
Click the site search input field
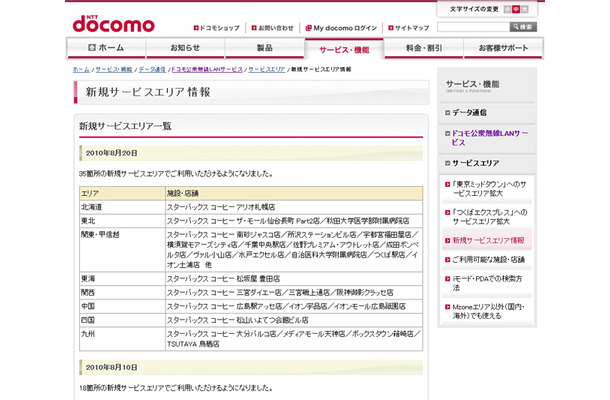click(473, 27)
